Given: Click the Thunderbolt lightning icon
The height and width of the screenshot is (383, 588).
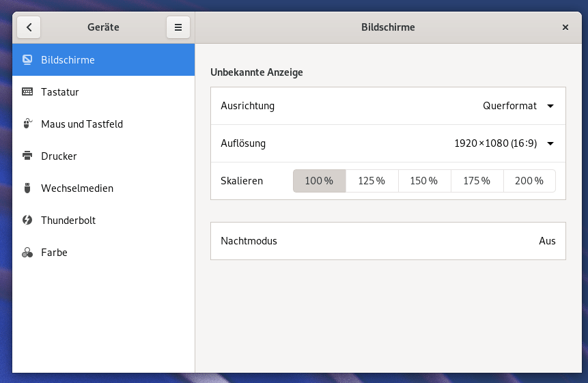Looking at the screenshot, I should coord(27,220).
